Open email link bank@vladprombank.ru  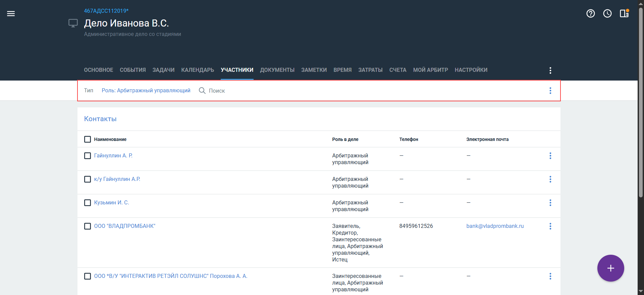[x=495, y=226]
